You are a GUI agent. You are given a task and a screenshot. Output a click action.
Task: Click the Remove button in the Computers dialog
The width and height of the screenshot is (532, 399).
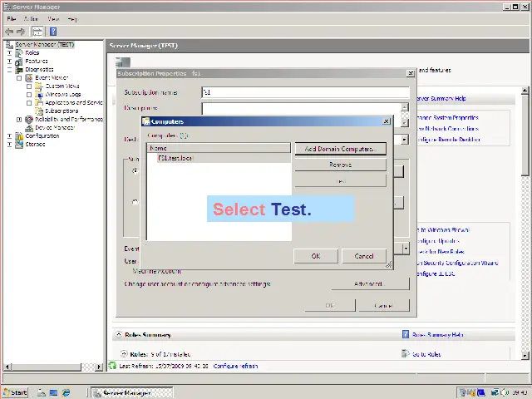pyautogui.click(x=340, y=165)
